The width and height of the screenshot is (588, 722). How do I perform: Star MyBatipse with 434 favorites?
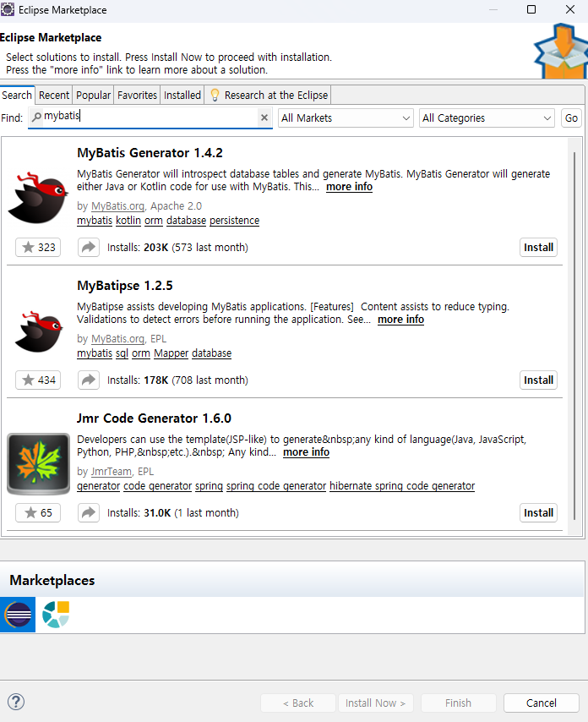pyautogui.click(x=38, y=380)
